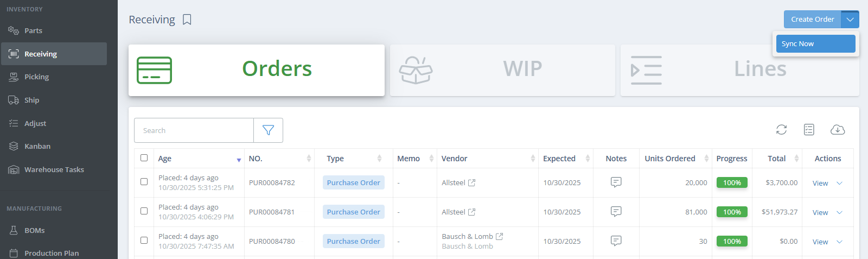View order PUR00084782

[x=820, y=183]
